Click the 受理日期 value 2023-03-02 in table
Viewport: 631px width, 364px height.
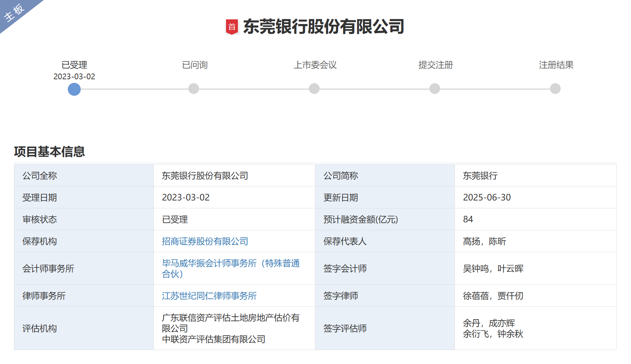pyautogui.click(x=186, y=198)
